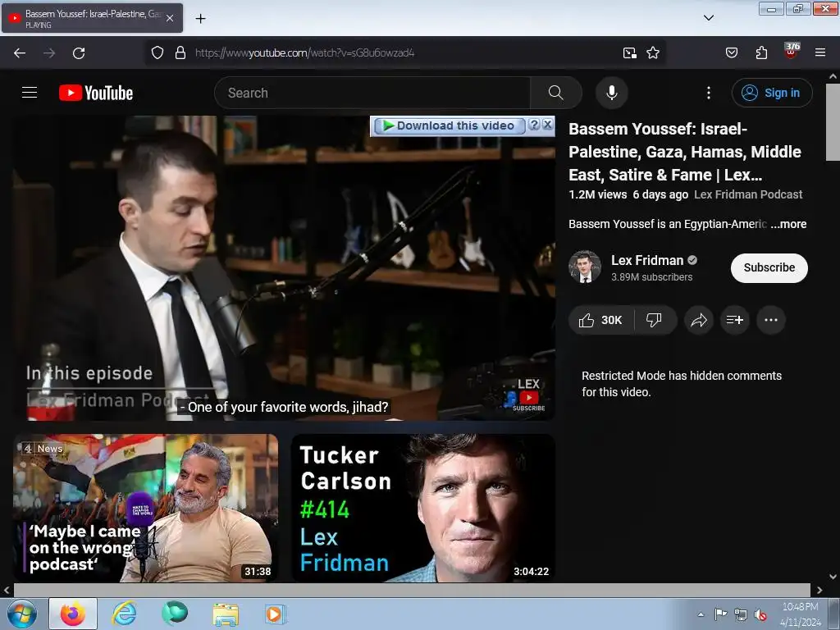
Task: Open more actions three-dot button
Action: (x=771, y=321)
